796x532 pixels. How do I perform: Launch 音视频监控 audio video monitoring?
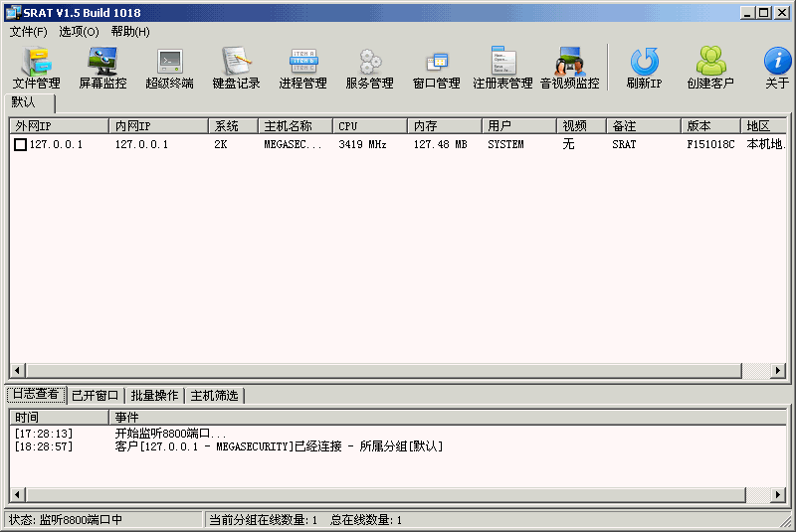coord(569,68)
